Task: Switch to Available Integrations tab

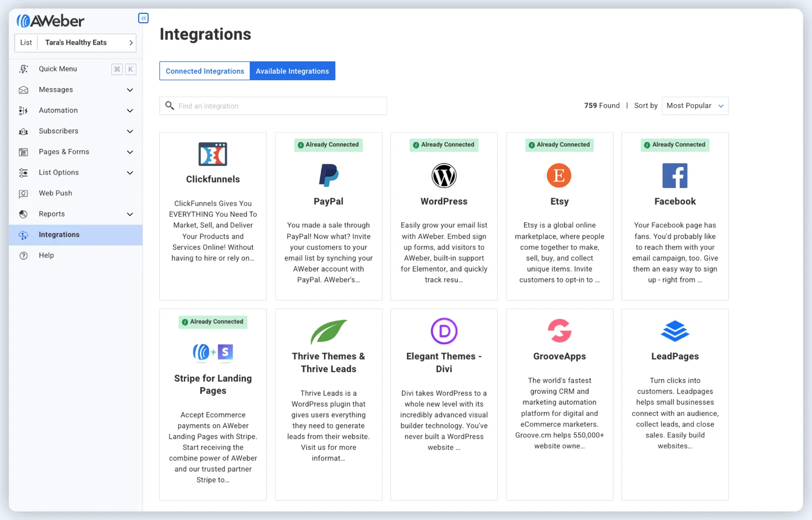Action: (292, 71)
